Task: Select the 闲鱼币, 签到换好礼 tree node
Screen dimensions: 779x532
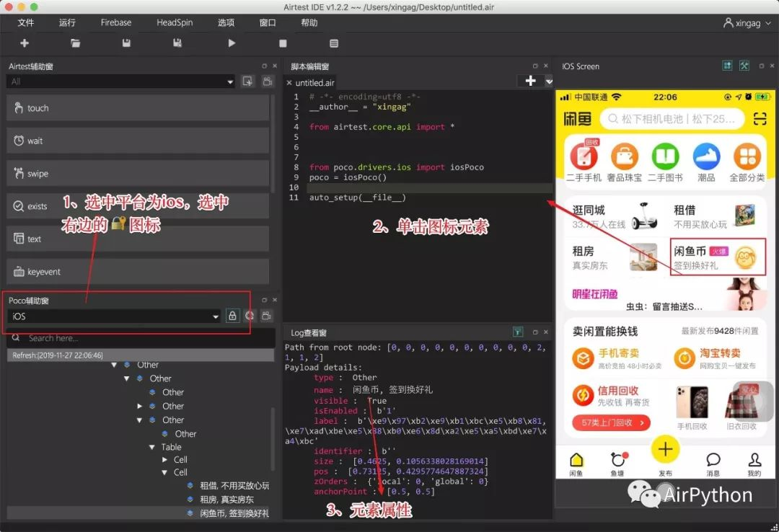Action: point(234,513)
